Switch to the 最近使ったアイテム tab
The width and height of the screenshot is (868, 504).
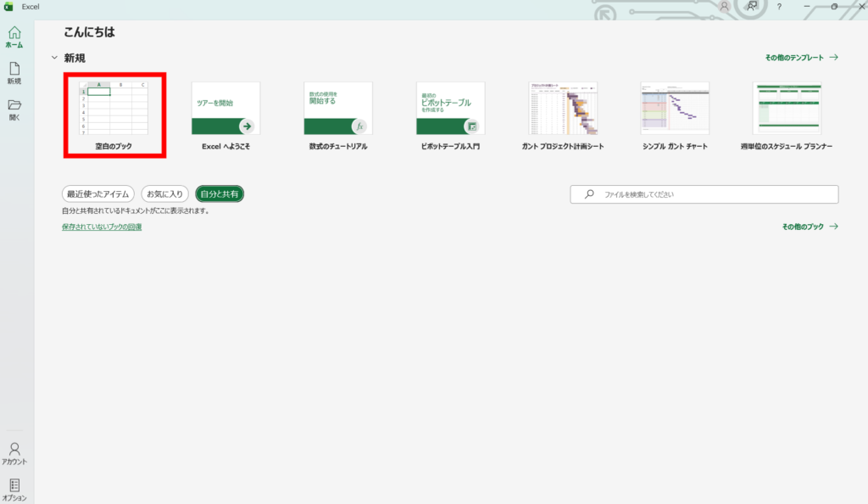pyautogui.click(x=98, y=193)
